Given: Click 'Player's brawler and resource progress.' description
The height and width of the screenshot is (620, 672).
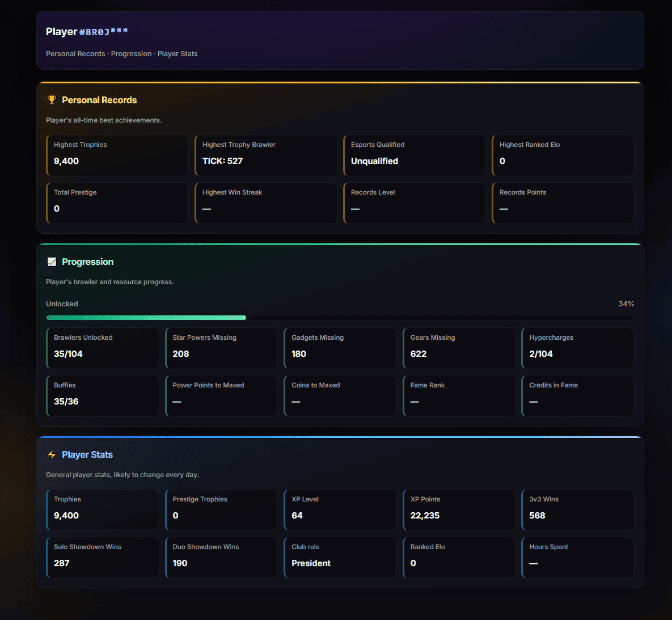Looking at the screenshot, I should (x=109, y=282).
